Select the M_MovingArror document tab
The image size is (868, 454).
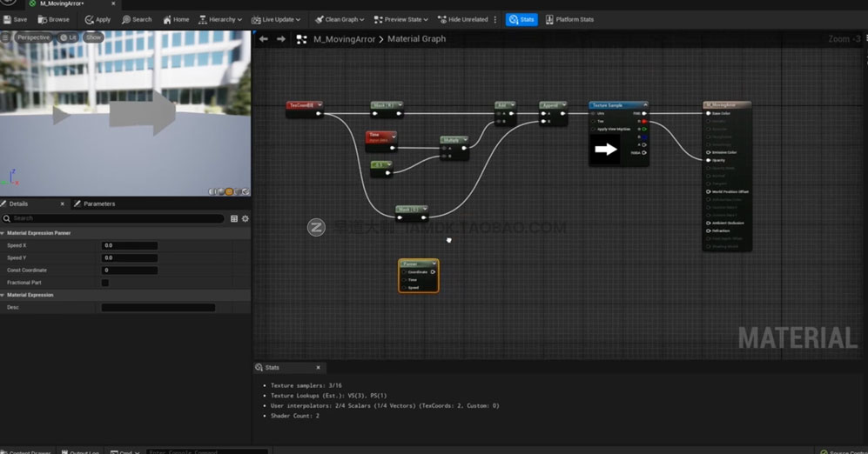61,3
